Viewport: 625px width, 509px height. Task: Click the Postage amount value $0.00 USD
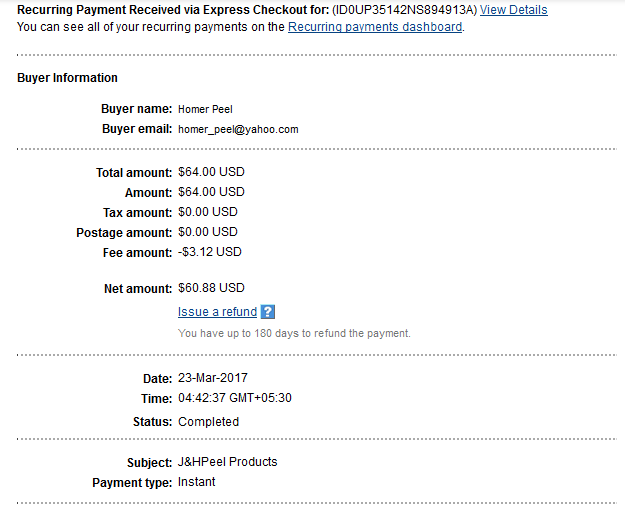click(x=208, y=232)
